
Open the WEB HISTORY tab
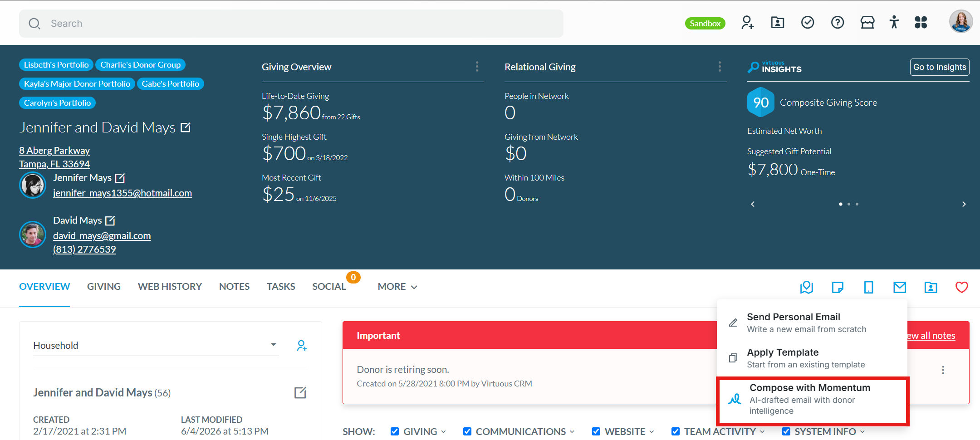tap(170, 287)
